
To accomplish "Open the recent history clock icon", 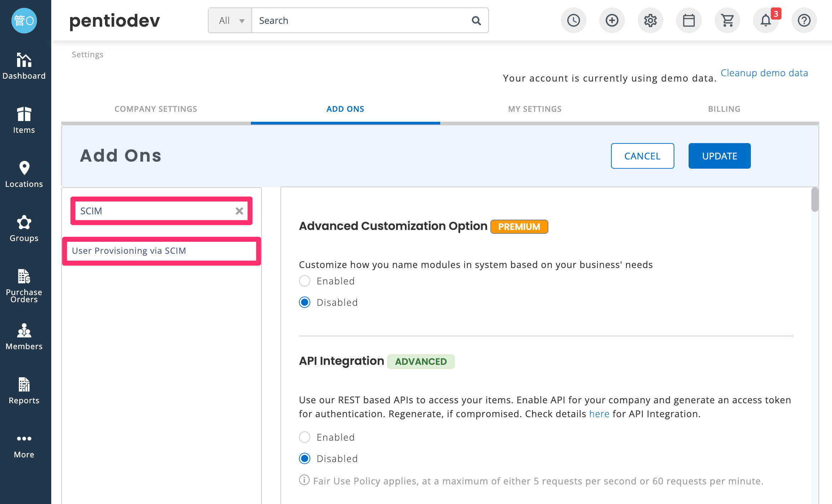I will [574, 20].
